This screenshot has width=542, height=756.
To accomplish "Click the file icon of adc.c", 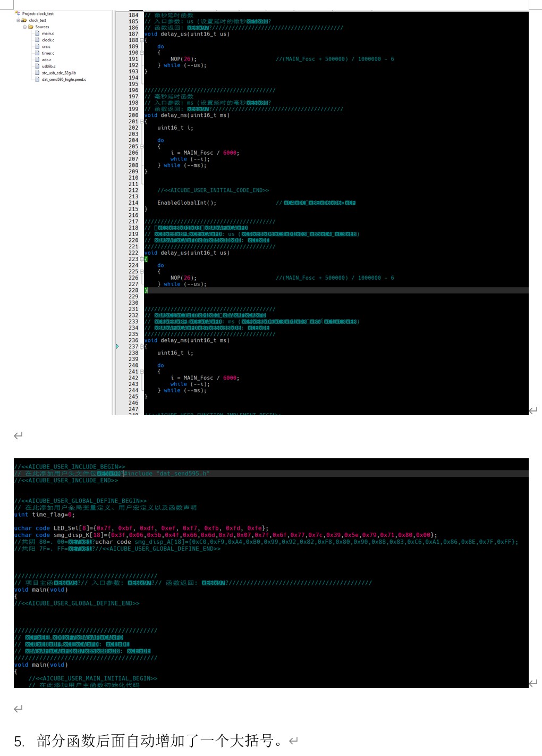I will (x=37, y=60).
